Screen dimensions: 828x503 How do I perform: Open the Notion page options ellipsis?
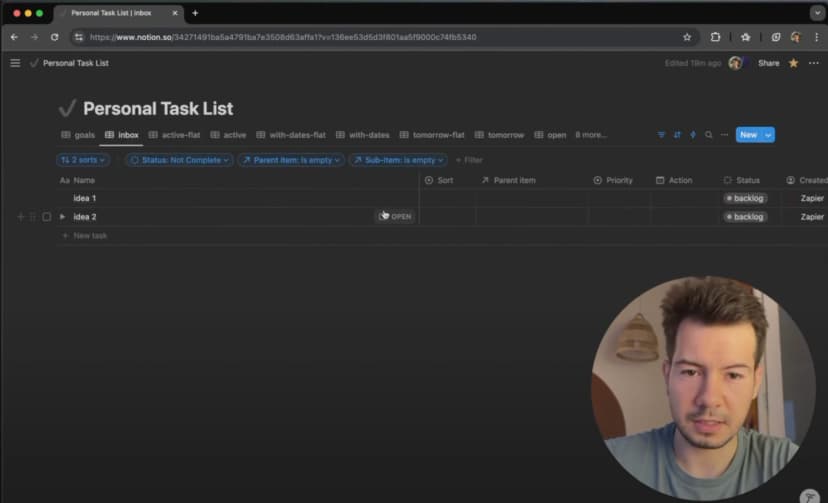(814, 63)
